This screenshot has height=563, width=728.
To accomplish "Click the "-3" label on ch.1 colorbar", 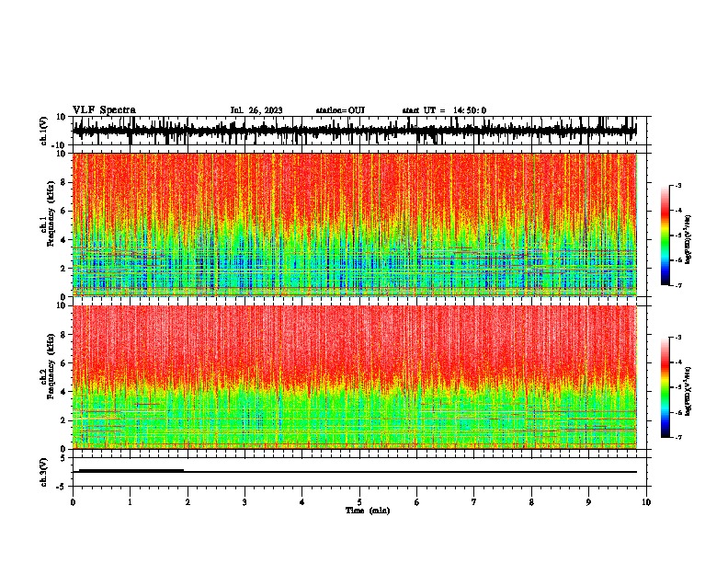I will (677, 185).
